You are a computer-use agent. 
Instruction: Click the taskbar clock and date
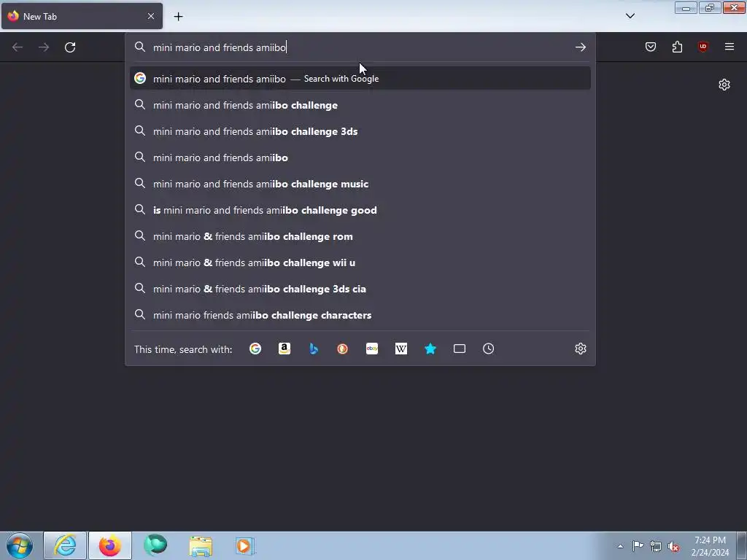click(710, 546)
